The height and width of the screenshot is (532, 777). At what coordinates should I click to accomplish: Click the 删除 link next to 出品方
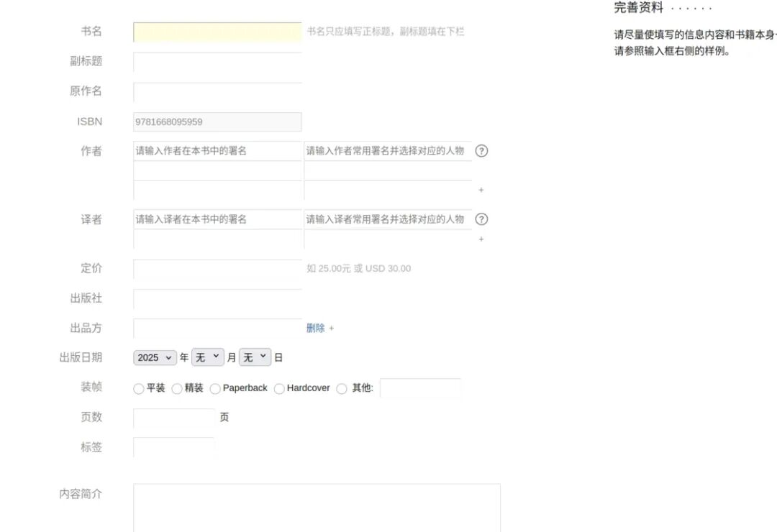click(316, 328)
